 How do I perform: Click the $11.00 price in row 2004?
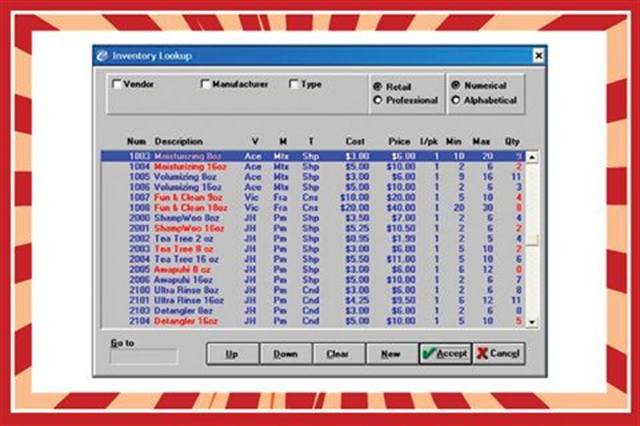pos(401,259)
